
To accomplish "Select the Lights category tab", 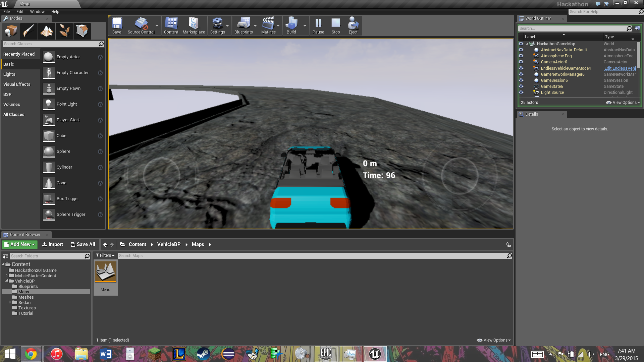I will [x=9, y=74].
